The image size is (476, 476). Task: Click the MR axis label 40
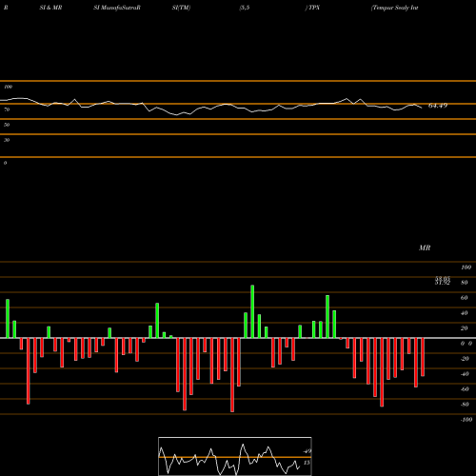[464, 313]
